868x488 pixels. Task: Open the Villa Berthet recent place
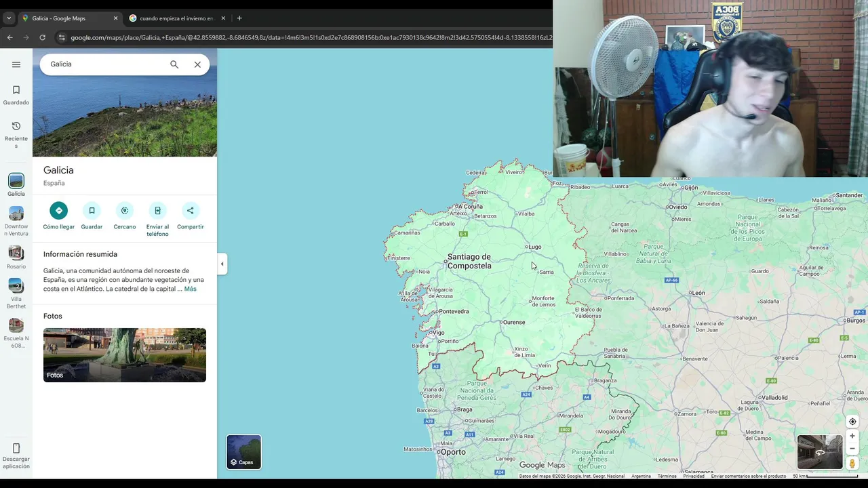[x=16, y=294]
